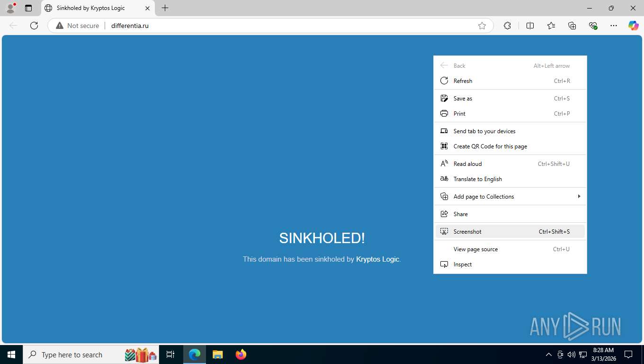Close the Sinkholed by Kryptos Logic tab
The width and height of the screenshot is (644, 364).
[x=147, y=8]
